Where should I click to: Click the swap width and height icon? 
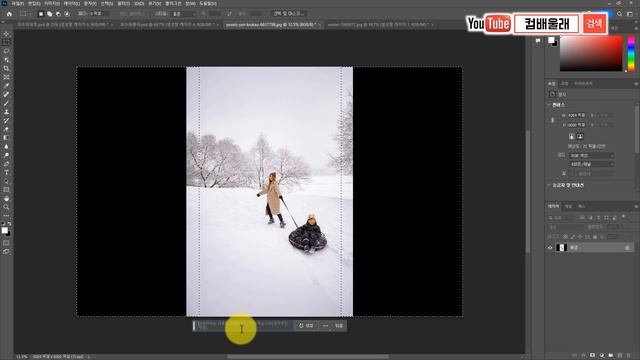click(229, 14)
